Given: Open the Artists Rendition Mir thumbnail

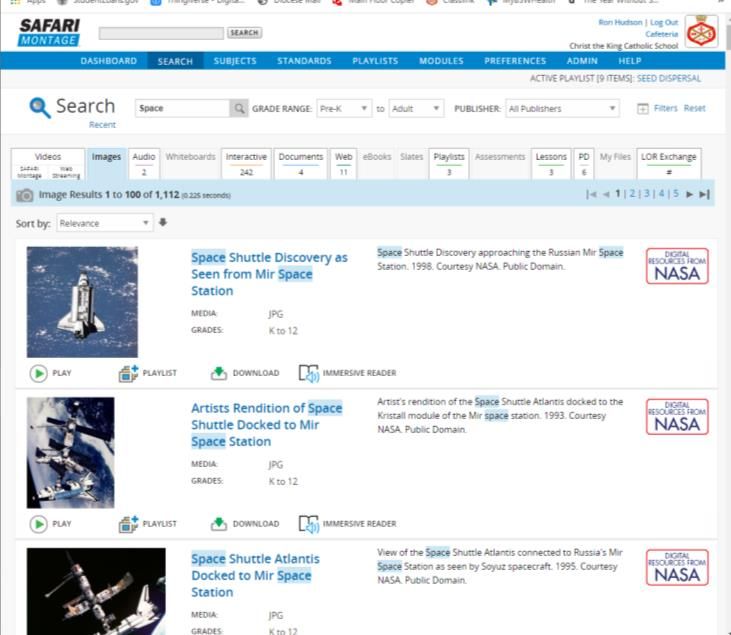Looking at the screenshot, I should click(x=70, y=453).
